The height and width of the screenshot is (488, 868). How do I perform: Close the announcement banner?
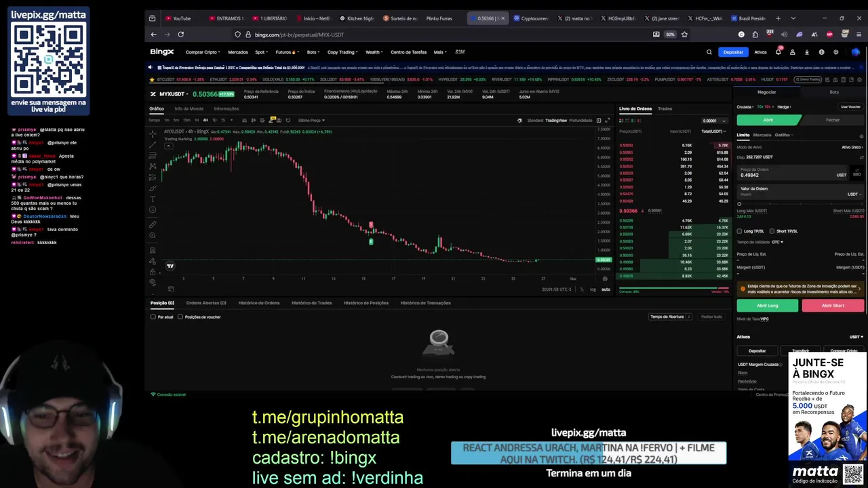(x=861, y=67)
